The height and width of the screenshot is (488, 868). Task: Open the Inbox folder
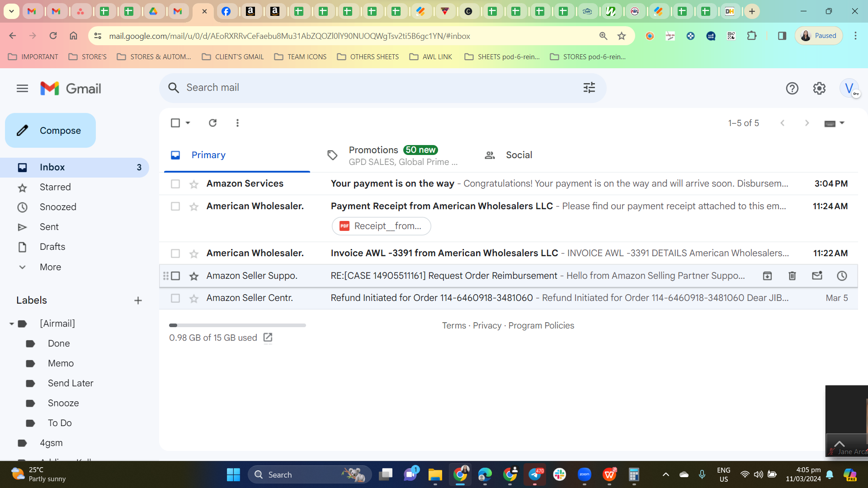pos(74,167)
